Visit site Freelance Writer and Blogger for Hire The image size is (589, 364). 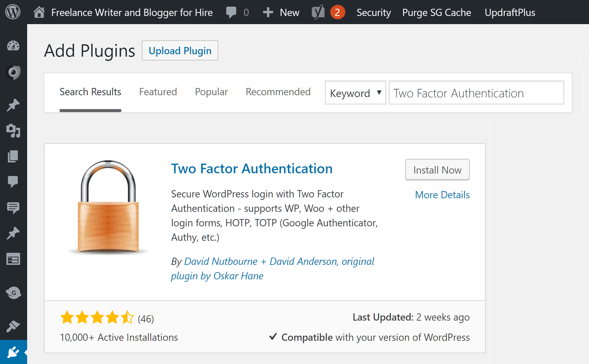(132, 12)
